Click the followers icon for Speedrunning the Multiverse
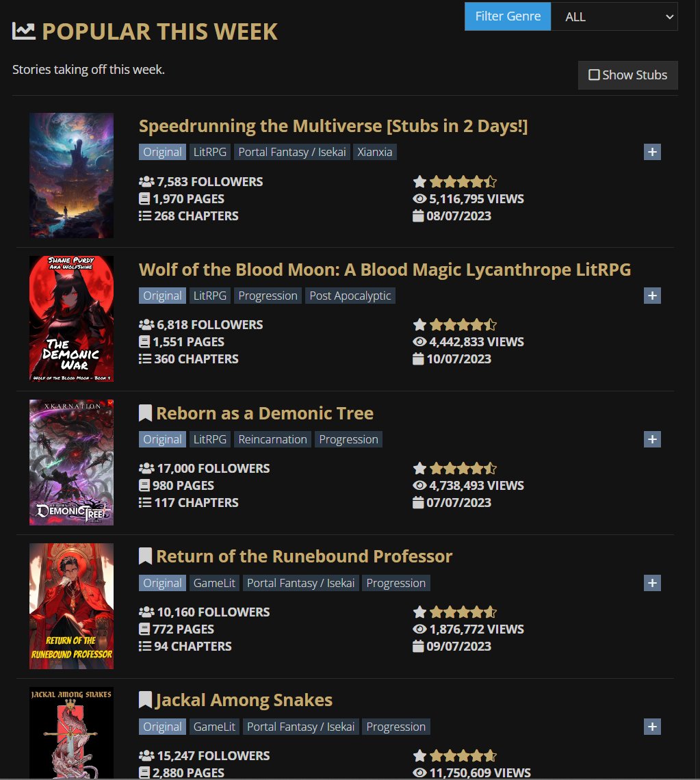700x780 pixels. pyautogui.click(x=146, y=181)
